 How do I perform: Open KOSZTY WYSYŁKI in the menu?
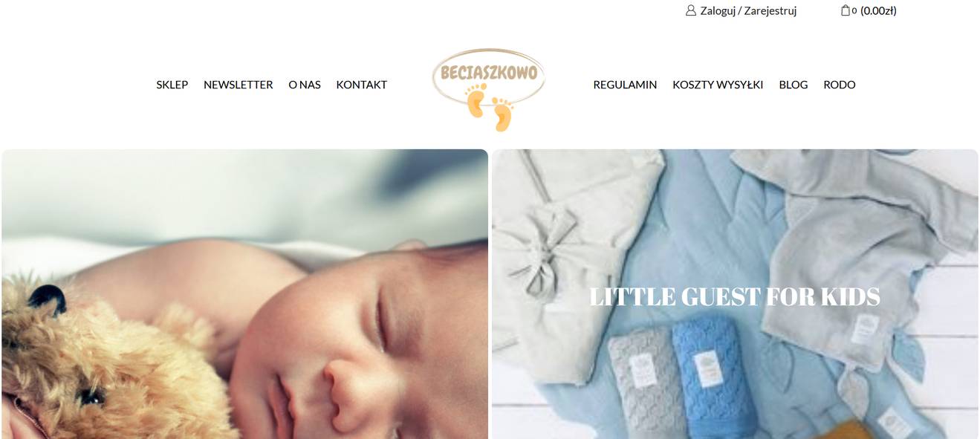click(718, 85)
